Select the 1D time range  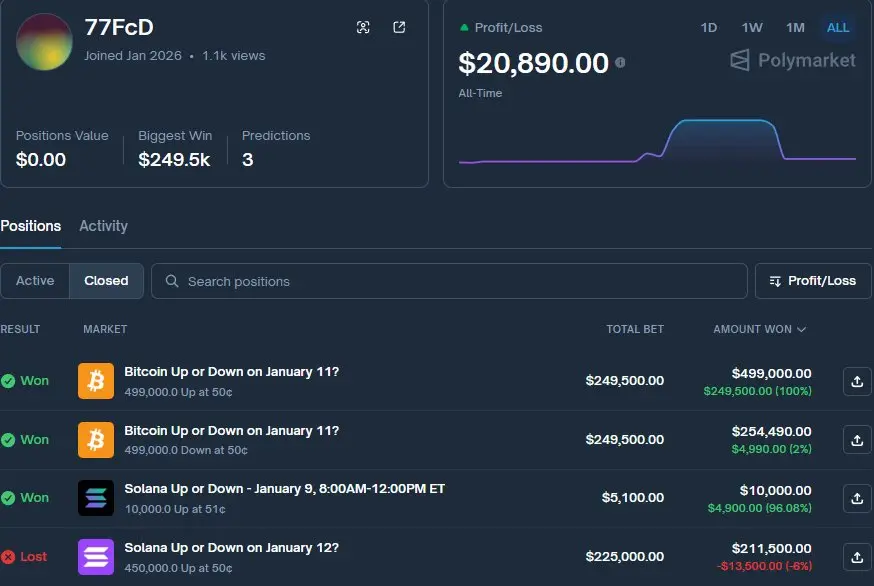[708, 27]
